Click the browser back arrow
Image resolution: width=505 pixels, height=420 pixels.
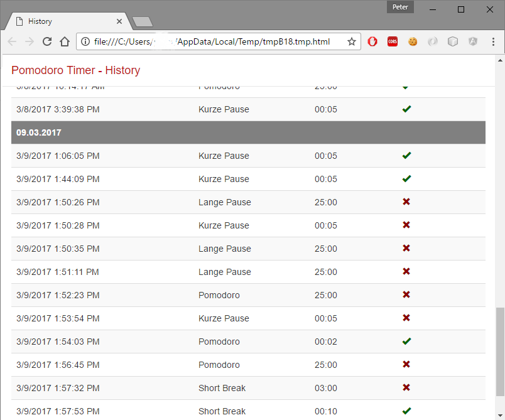[x=12, y=41]
